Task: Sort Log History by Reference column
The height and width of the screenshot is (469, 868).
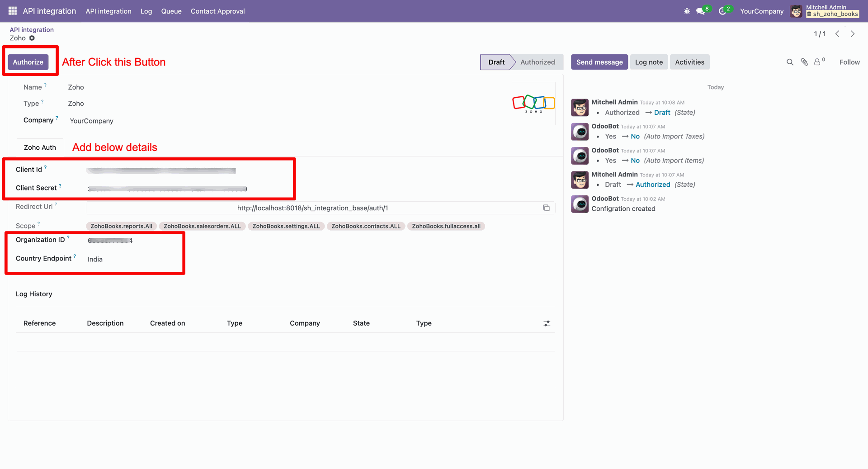Action: pos(40,323)
